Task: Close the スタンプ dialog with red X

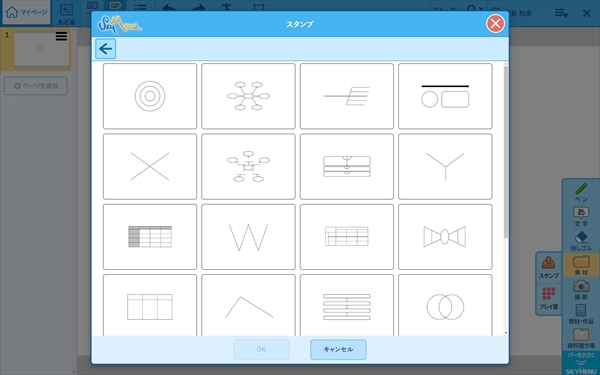Action: [495, 24]
